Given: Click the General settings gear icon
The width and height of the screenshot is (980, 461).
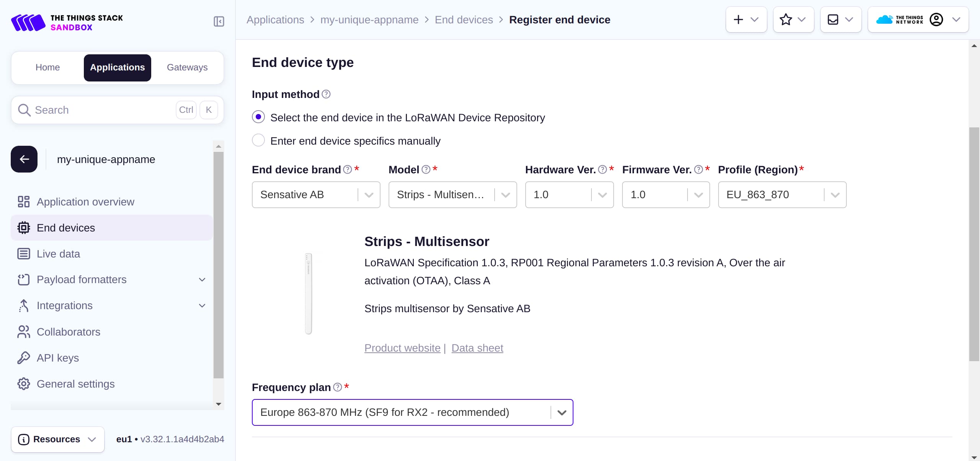Looking at the screenshot, I should [24, 384].
